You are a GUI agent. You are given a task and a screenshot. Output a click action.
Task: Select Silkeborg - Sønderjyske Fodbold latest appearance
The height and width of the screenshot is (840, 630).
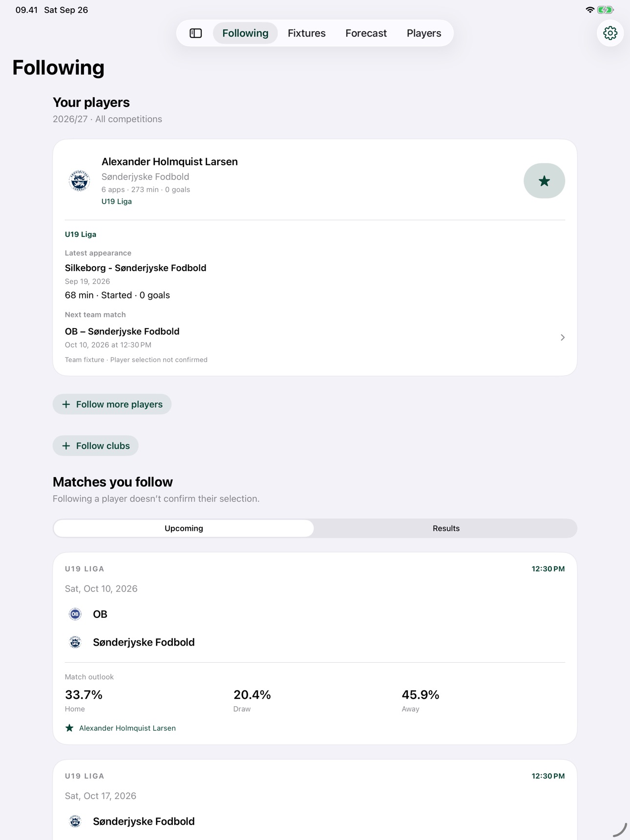[136, 268]
